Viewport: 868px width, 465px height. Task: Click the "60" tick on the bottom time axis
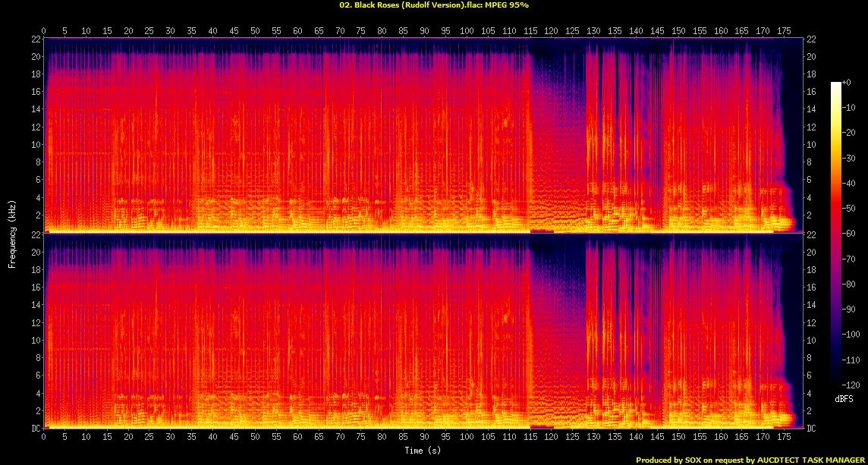click(x=297, y=437)
